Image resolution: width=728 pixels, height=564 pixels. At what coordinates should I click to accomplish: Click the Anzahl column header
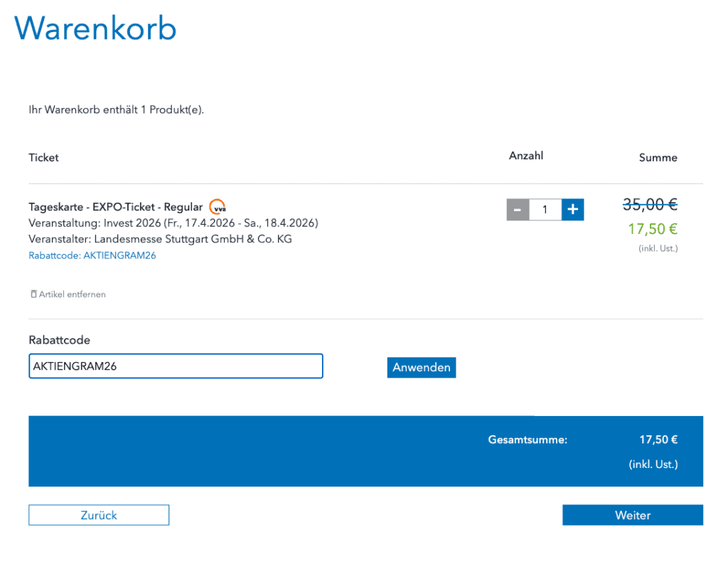pos(526,156)
